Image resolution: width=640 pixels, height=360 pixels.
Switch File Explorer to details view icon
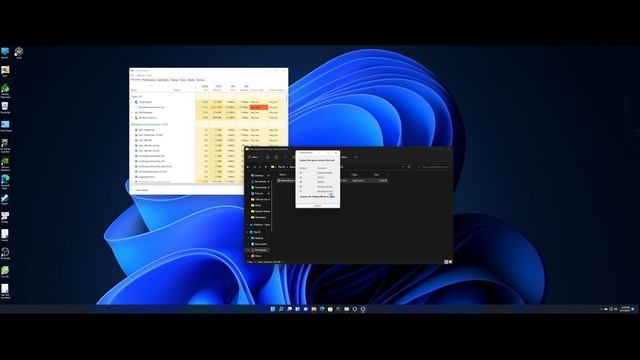coord(446,262)
